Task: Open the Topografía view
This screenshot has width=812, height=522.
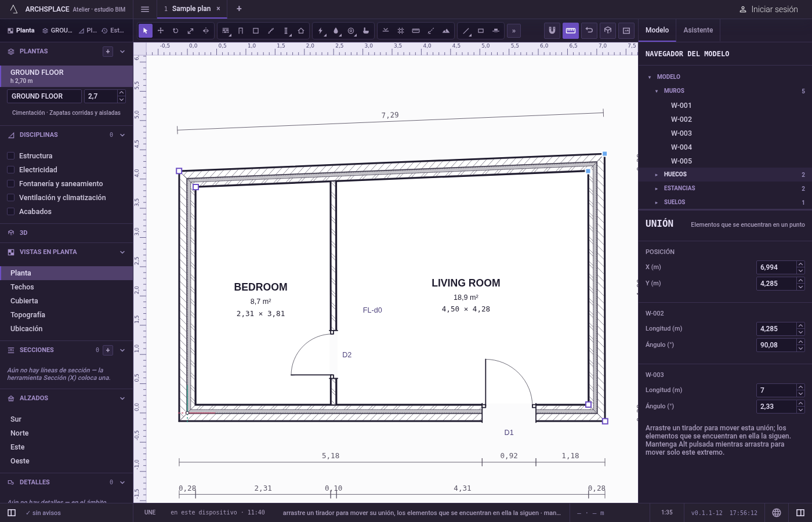Action: [67, 315]
